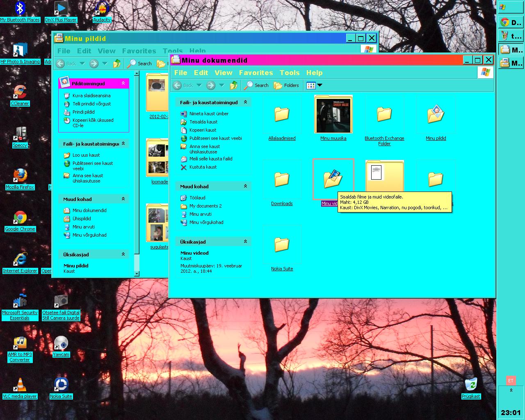Click the VLC media player desktop icon

20,385
